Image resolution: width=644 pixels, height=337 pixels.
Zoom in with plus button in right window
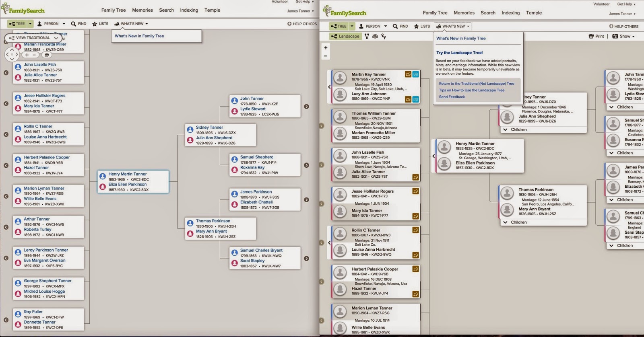point(326,47)
